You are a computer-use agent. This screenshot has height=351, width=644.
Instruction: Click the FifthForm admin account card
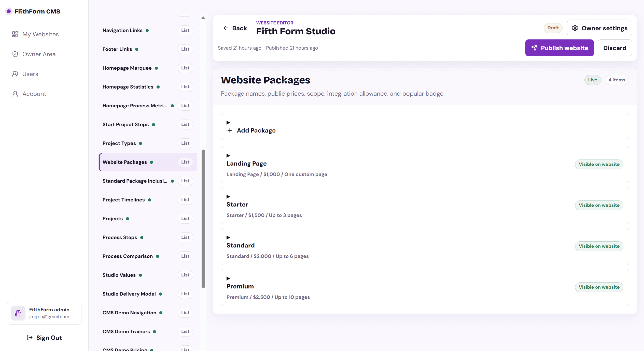pos(44,313)
